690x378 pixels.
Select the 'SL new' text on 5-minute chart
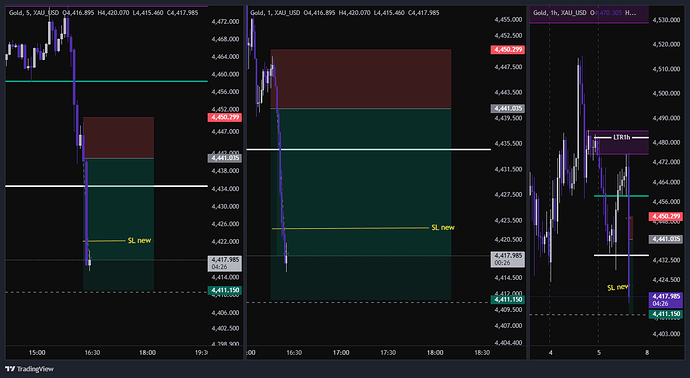(x=139, y=241)
